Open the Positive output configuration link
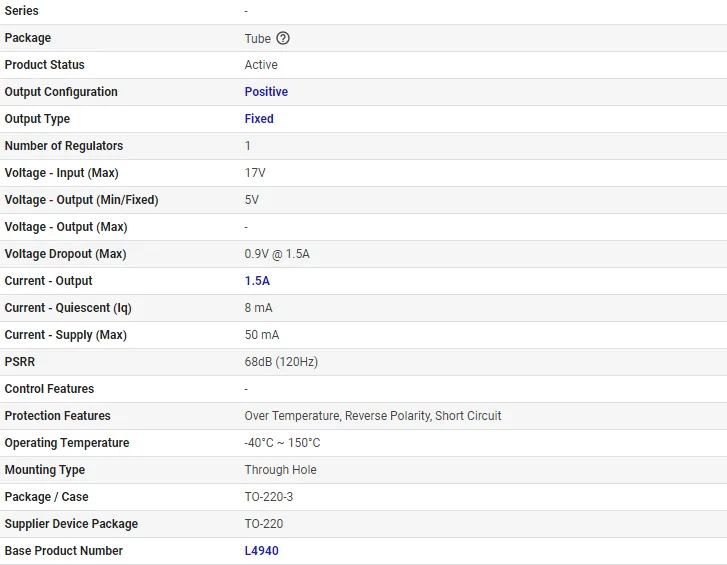 [266, 92]
